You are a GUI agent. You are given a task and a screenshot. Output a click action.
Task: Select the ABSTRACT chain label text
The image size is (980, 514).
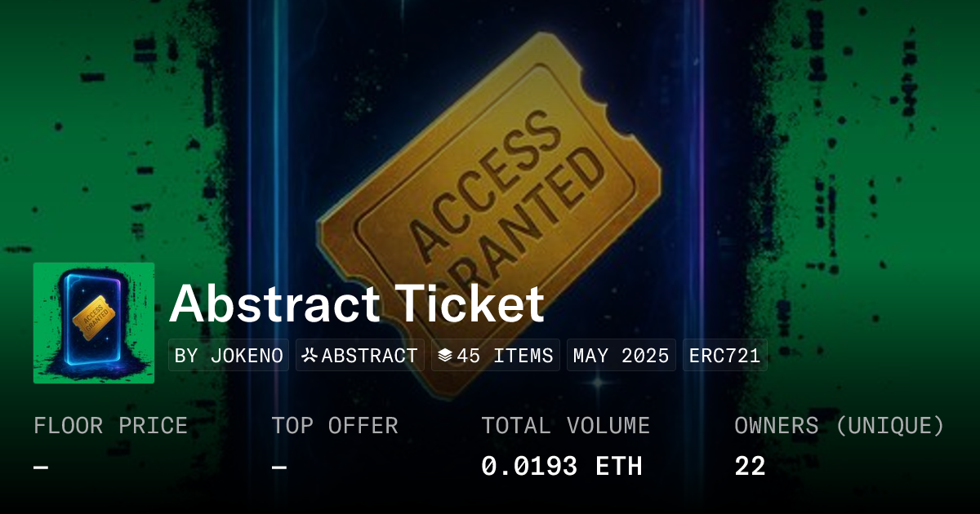[x=369, y=356]
